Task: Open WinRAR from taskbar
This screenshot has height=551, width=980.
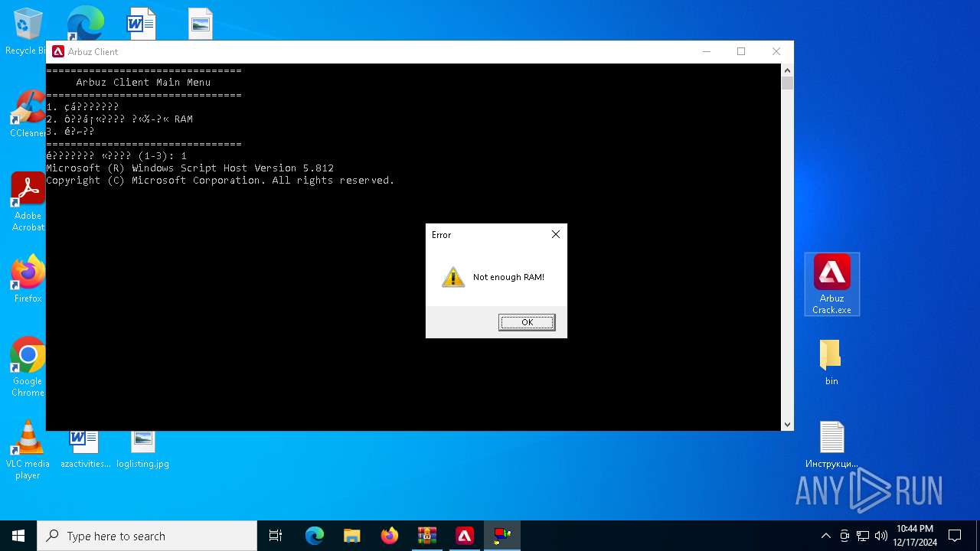Action: 426,536
